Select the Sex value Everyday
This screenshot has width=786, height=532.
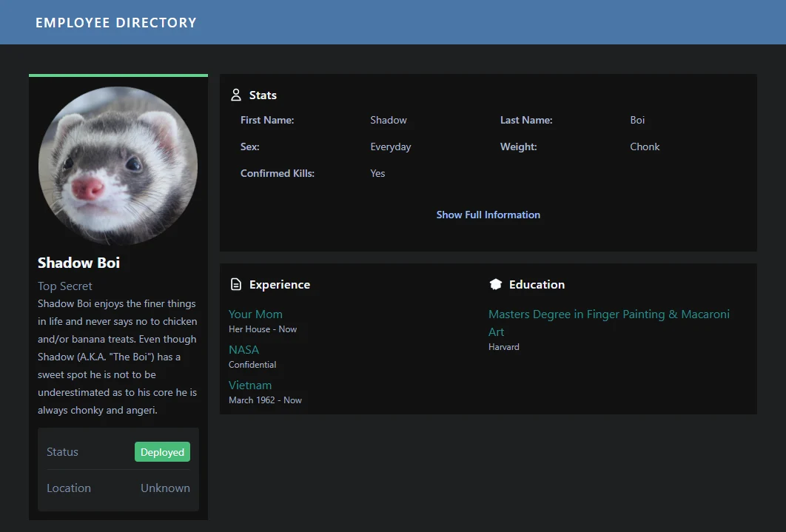point(390,147)
